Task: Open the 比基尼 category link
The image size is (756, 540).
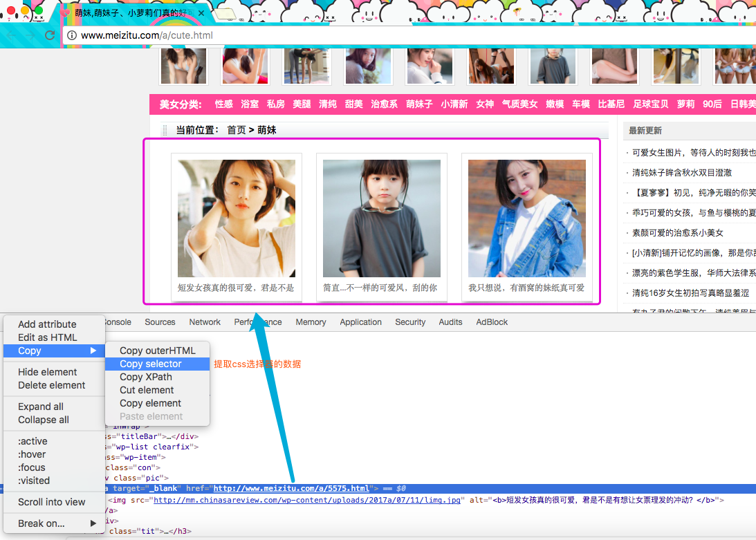Action: click(x=611, y=104)
